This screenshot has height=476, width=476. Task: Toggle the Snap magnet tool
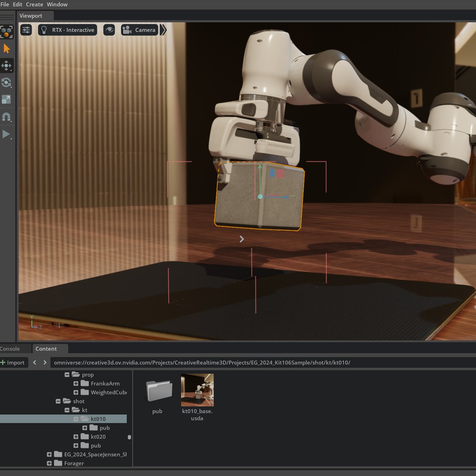pyautogui.click(x=6, y=117)
